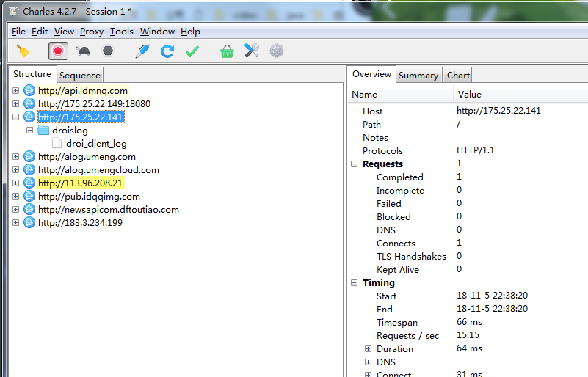Image resolution: width=588 pixels, height=377 pixels.
Task: Open the Proxy menu
Action: click(92, 32)
